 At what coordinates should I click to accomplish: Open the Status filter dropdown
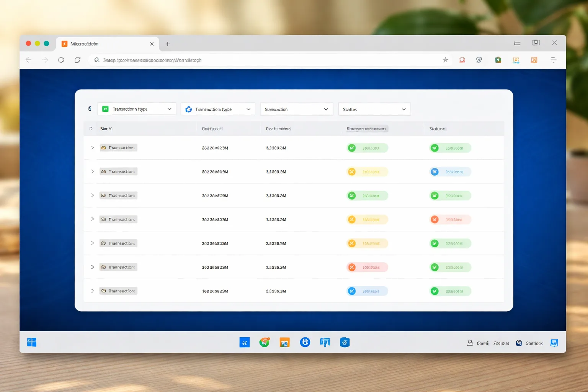(374, 109)
